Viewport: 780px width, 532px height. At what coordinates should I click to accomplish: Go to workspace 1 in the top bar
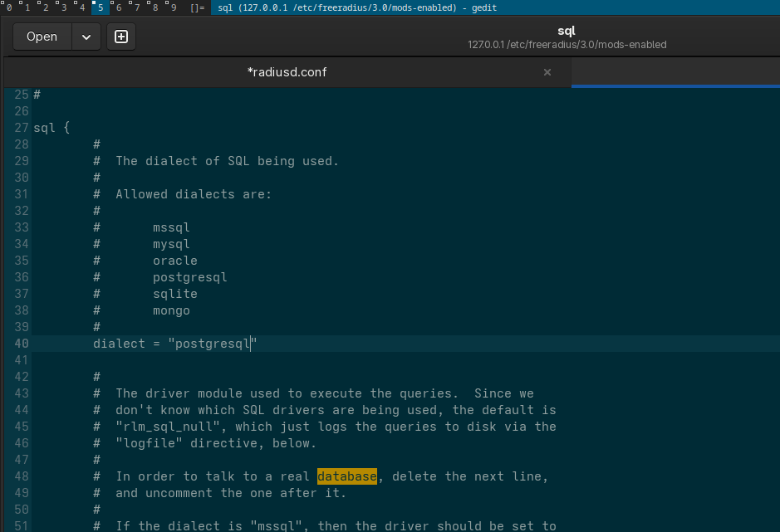pyautogui.click(x=27, y=7)
